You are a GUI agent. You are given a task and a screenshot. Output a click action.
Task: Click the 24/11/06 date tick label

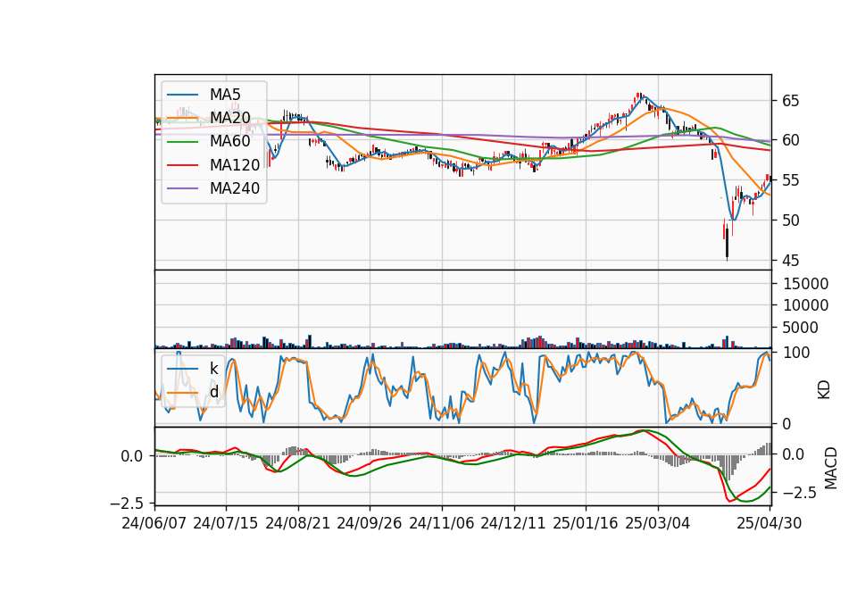[441, 523]
